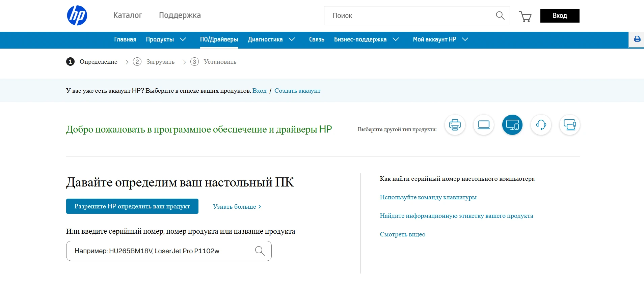The width and height of the screenshot is (644, 288).
Task: Click the search icon in serial number field
Action: click(x=260, y=251)
